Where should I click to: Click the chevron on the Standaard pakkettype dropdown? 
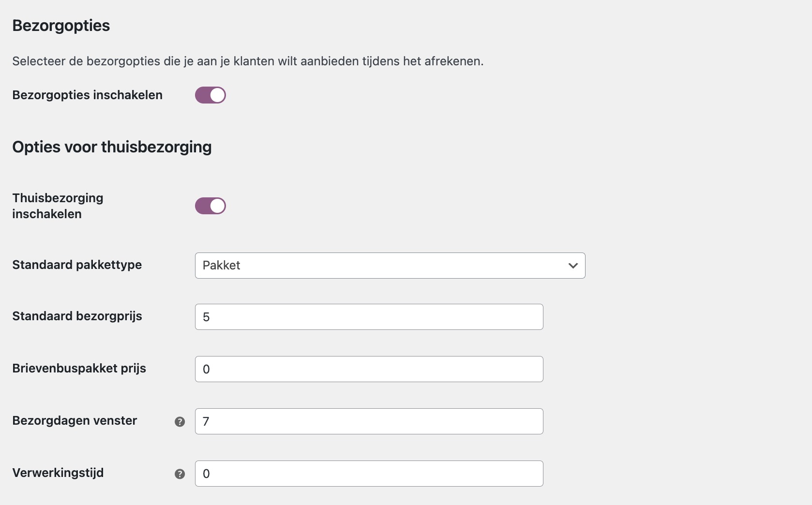coord(573,266)
